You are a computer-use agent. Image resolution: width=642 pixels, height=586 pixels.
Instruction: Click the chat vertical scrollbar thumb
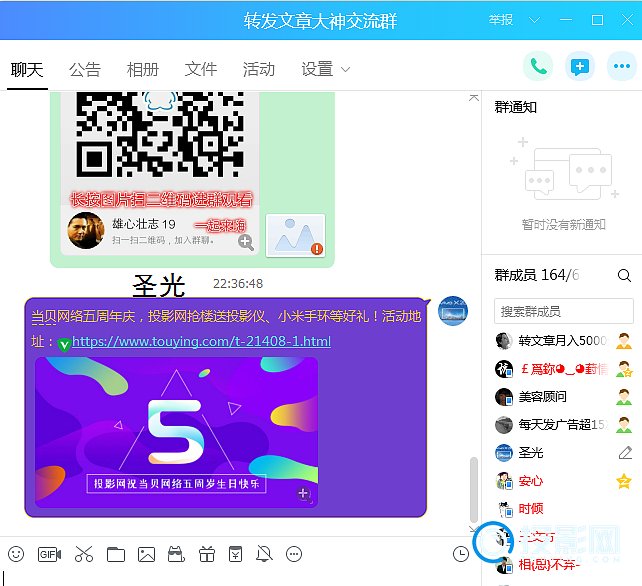[x=474, y=489]
